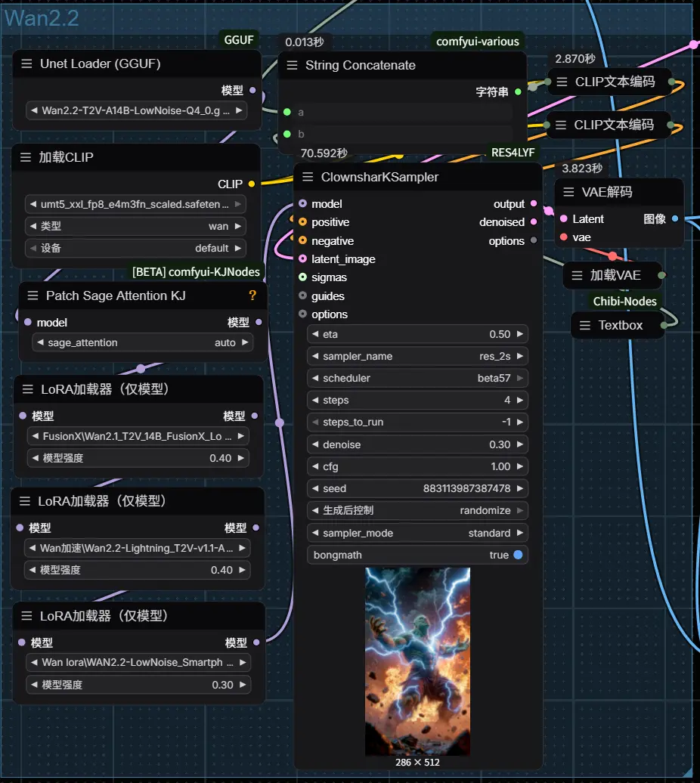Change the 生成后控制 randomize option
700x783 pixels.
(x=417, y=510)
